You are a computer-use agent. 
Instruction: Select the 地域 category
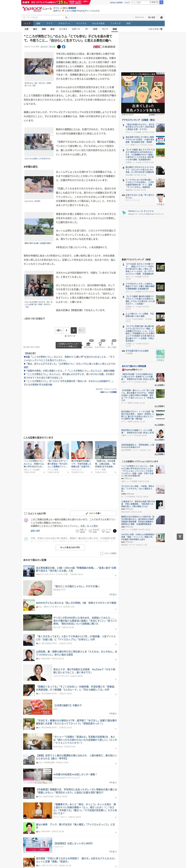tap(114, 29)
